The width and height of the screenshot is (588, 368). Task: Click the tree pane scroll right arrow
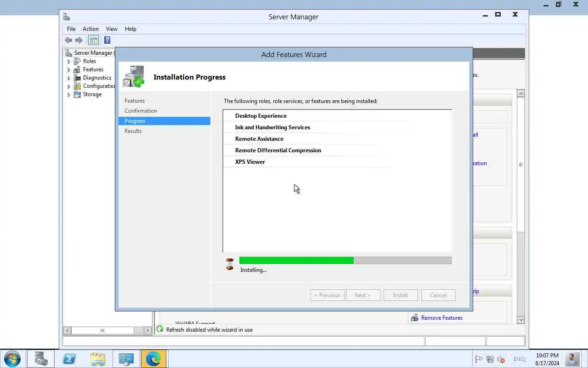pyautogui.click(x=147, y=330)
